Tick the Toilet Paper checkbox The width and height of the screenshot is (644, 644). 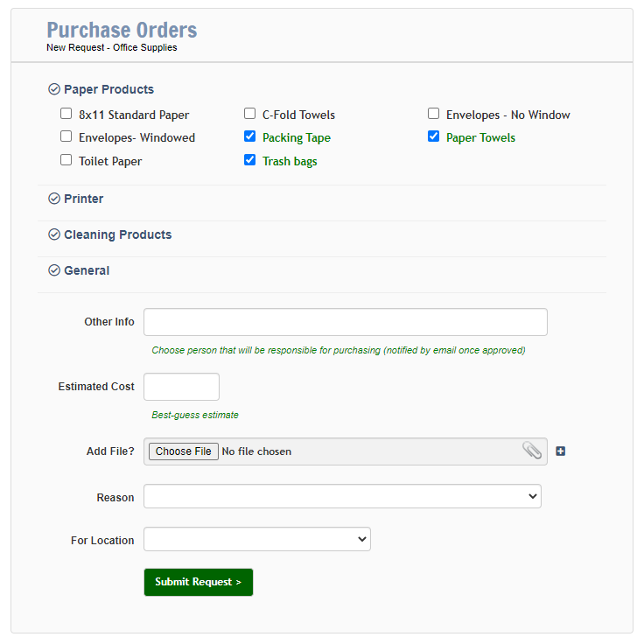coord(66,160)
